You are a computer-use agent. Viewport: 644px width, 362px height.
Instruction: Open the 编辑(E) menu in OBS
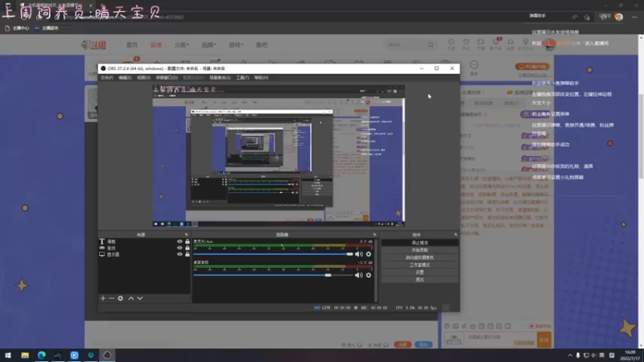point(125,77)
